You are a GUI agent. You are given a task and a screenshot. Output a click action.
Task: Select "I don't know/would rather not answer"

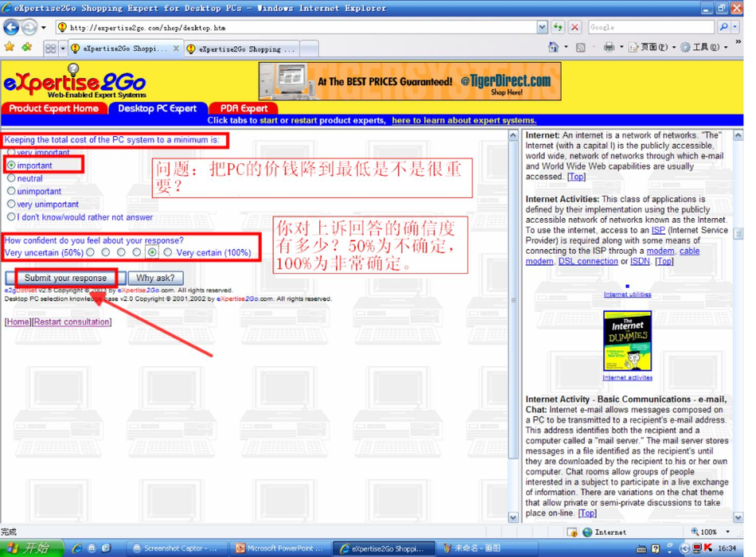pyautogui.click(x=11, y=216)
